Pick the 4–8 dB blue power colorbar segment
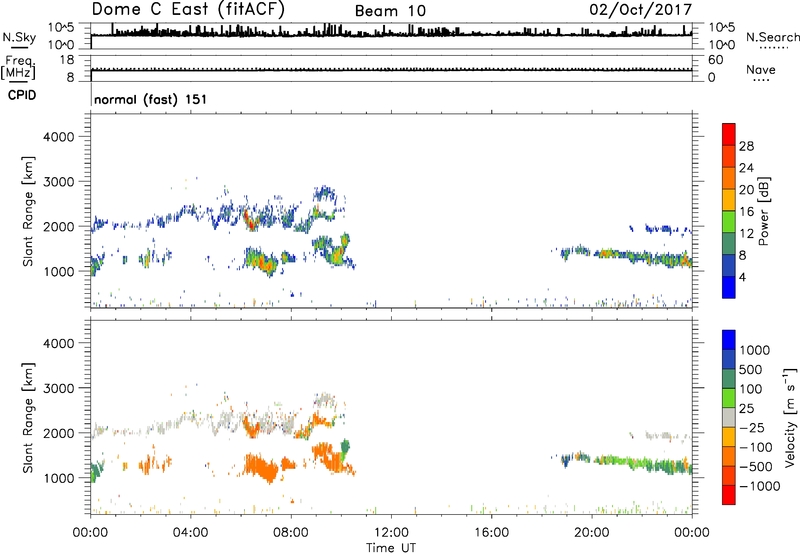The height and width of the screenshot is (554, 800). [729, 266]
